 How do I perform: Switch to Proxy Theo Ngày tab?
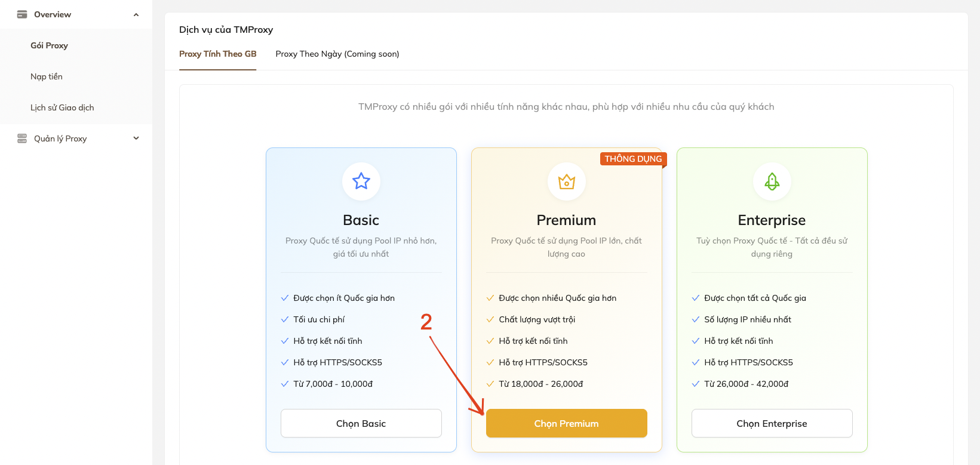coord(337,54)
